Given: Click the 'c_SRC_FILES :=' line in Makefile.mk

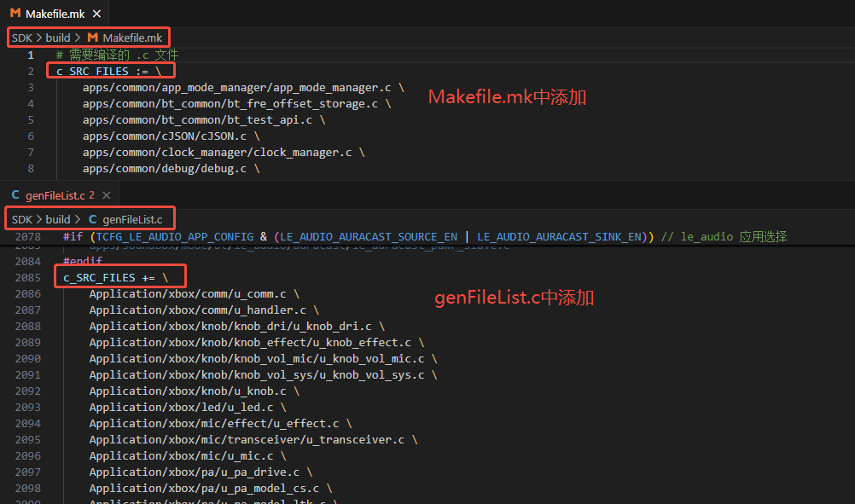Looking at the screenshot, I should coord(108,72).
